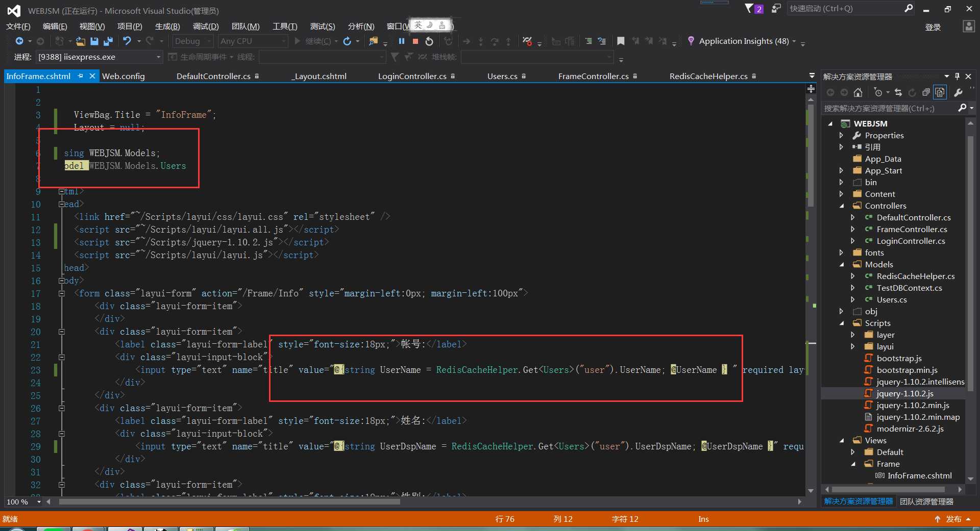The height and width of the screenshot is (531, 980).
Task: Click Solution Explorer Home icon
Action: point(858,92)
